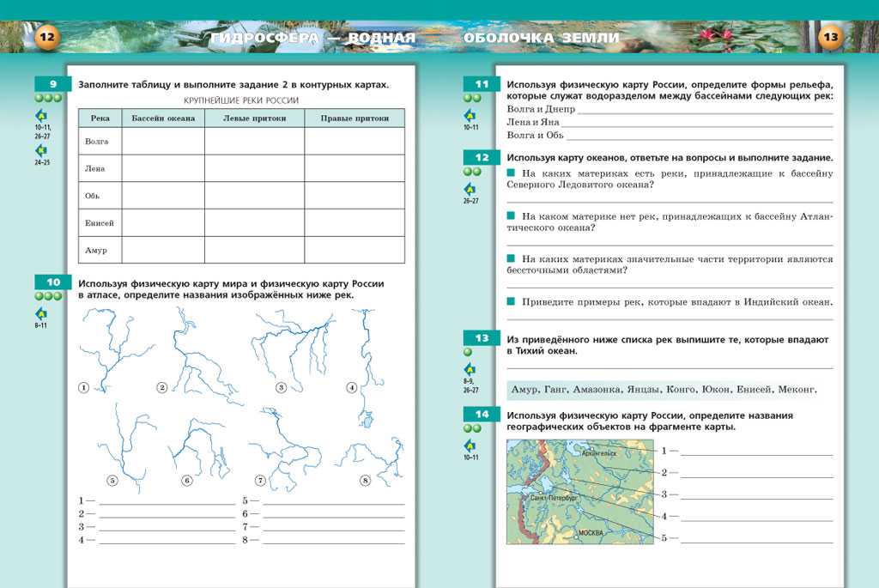Click the 'Архангельск' label on the map
Viewport: 879px width, 588px height.
(598, 453)
